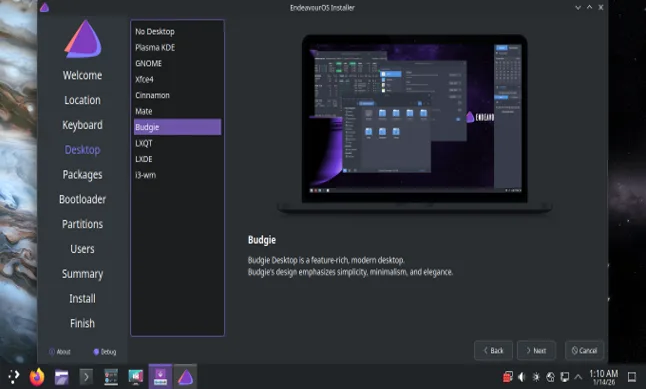Go to the Packages step
Screen dimensions: 646x389
pos(82,175)
